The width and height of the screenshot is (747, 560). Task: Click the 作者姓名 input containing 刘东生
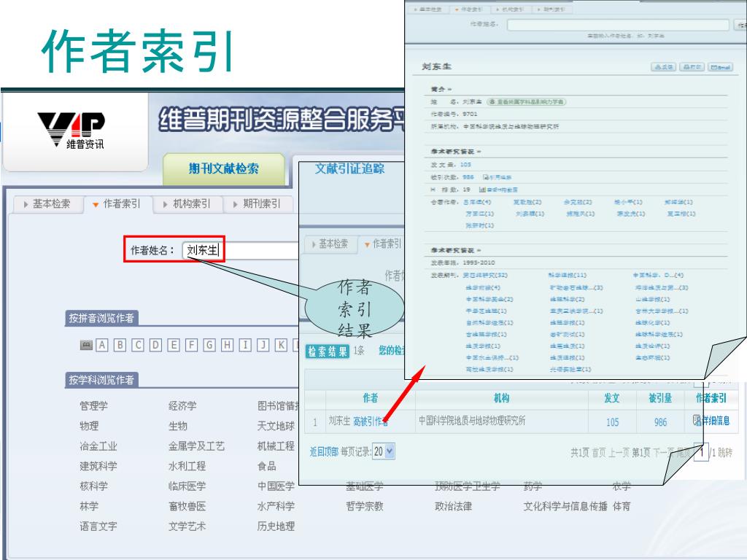(241, 250)
